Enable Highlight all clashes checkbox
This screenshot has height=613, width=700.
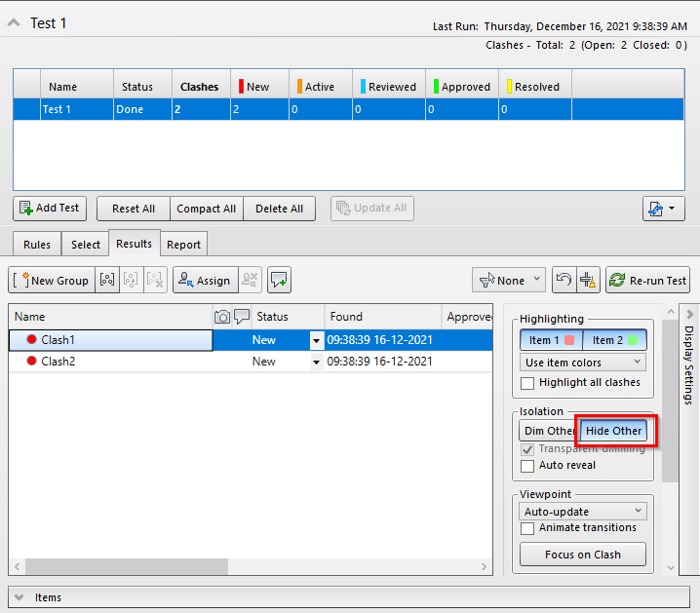(x=527, y=383)
